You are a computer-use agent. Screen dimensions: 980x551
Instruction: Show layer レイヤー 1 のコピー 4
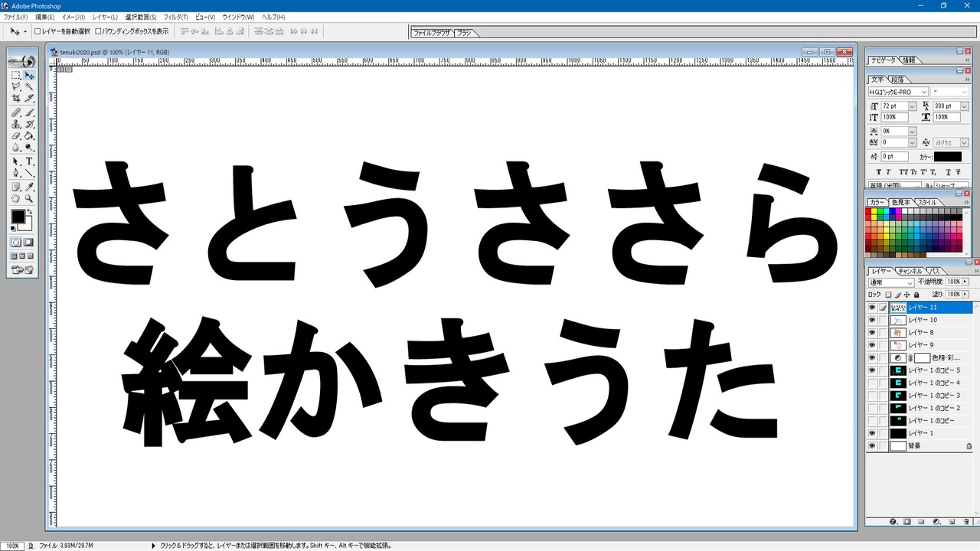click(871, 383)
